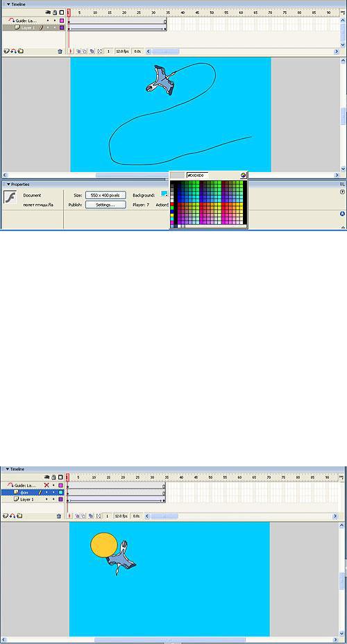The width and height of the screenshot is (347, 644).
Task: Click lower stage vertical scrollbar up arrow
Action: (342, 525)
